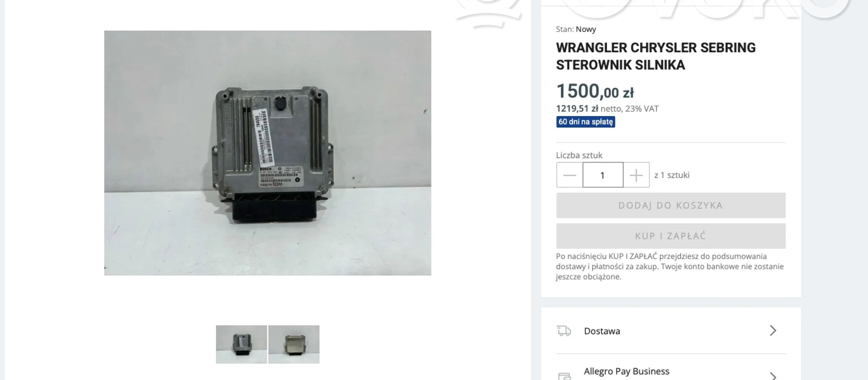The width and height of the screenshot is (868, 380).
Task: Add item with DODAJ DO KOSZYKA
Action: [671, 205]
